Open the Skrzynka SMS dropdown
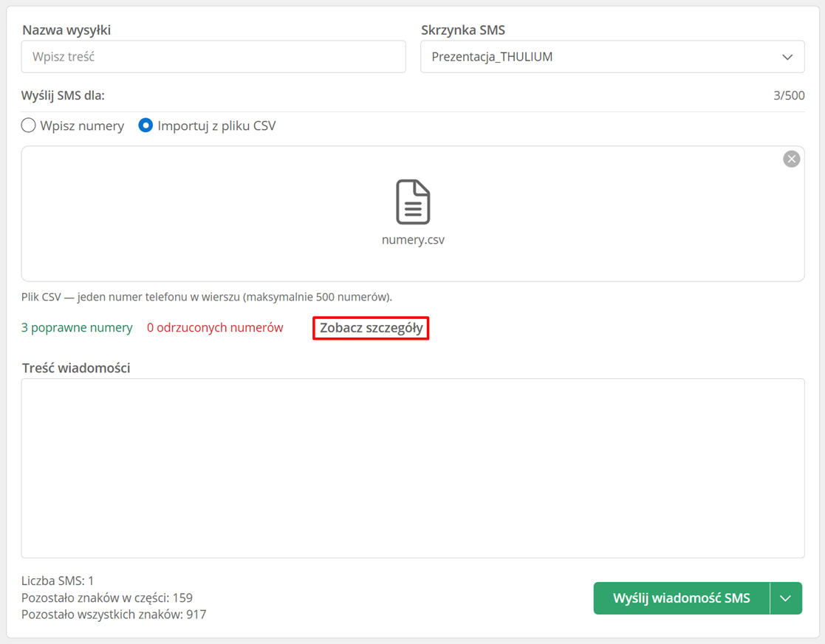Viewport: 825px width, 644px height. [612, 57]
